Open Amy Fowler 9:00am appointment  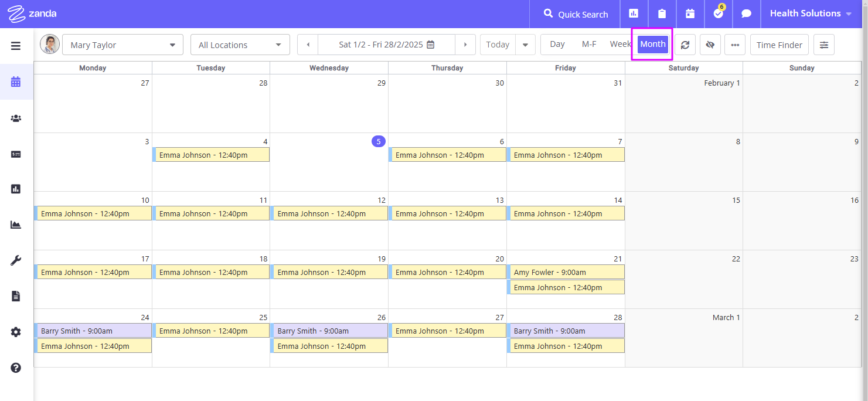coord(566,272)
